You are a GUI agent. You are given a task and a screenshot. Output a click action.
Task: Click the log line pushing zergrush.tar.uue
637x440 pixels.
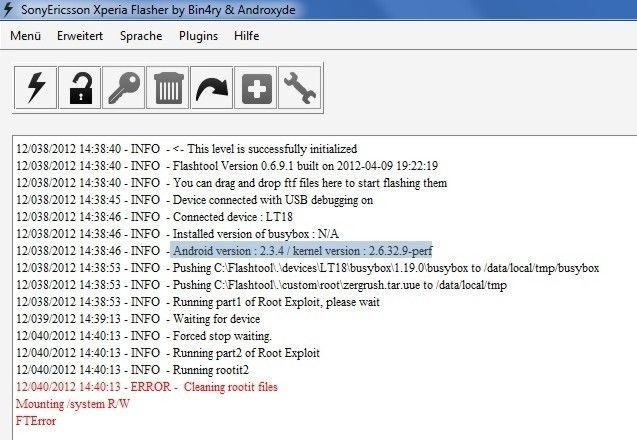pyautogui.click(x=262, y=285)
